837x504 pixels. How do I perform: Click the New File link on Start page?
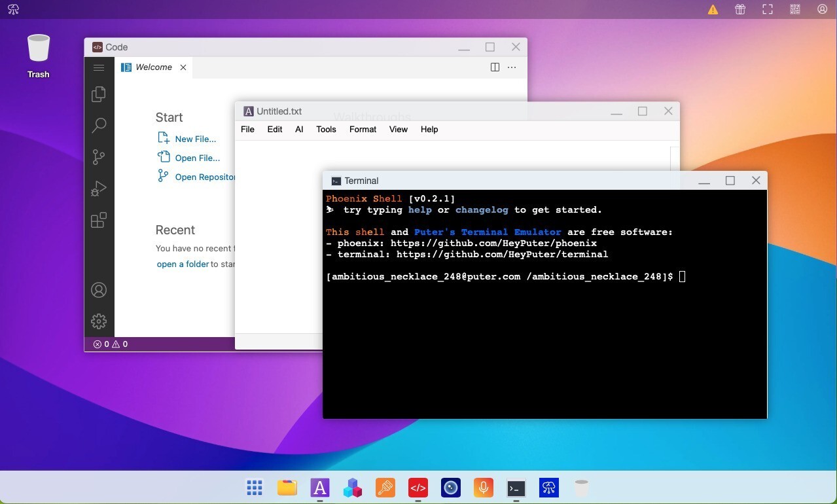[x=194, y=138]
